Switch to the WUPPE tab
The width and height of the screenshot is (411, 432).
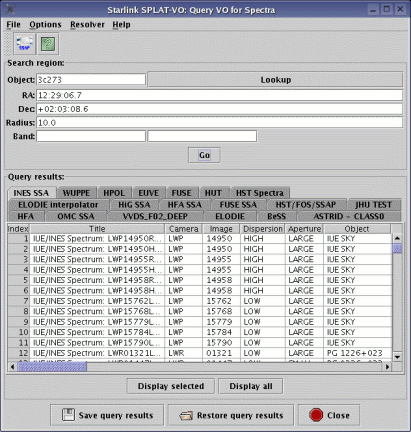click(76, 193)
